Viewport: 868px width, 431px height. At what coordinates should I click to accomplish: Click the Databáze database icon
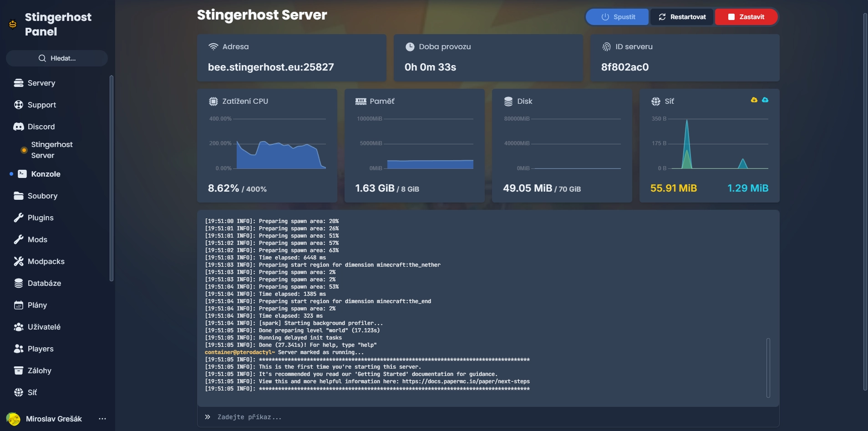tap(19, 283)
